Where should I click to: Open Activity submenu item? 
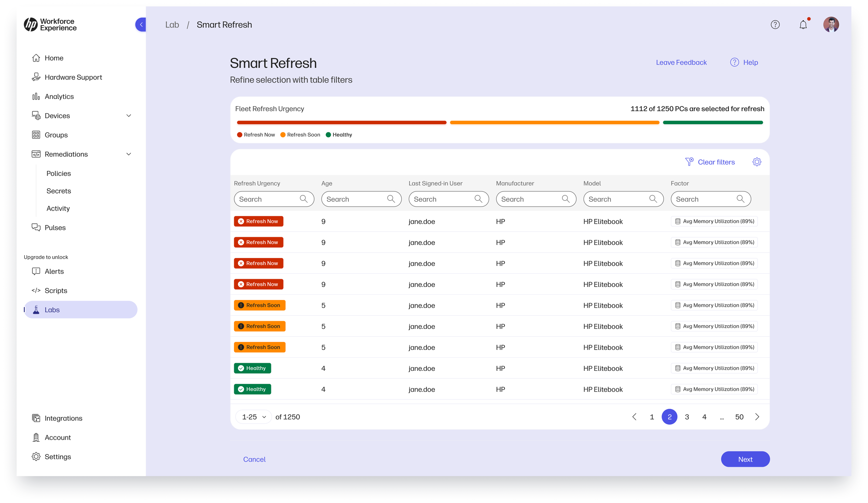[58, 209]
